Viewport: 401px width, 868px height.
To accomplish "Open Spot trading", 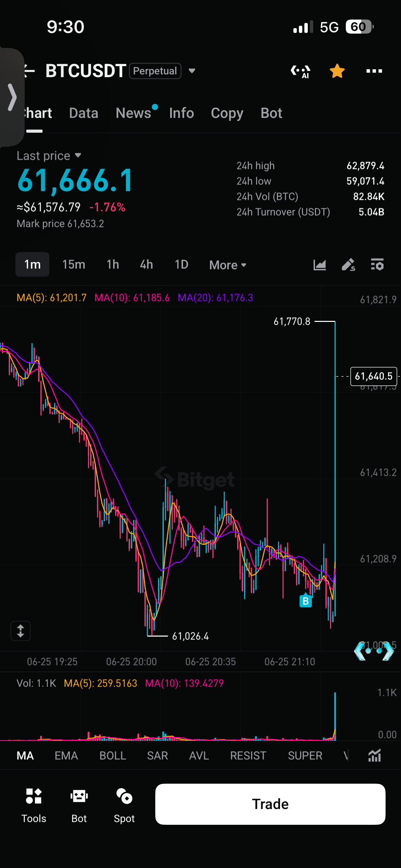I will [x=124, y=806].
